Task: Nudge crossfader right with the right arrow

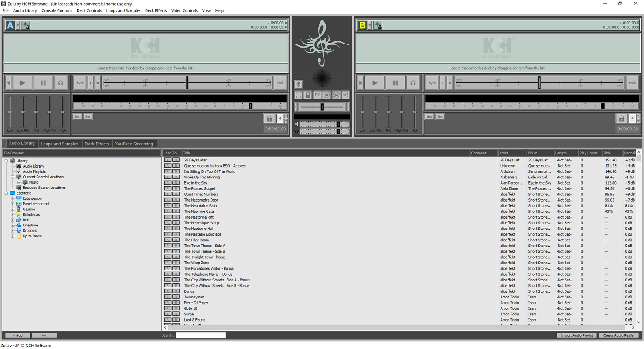Action: tap(348, 107)
